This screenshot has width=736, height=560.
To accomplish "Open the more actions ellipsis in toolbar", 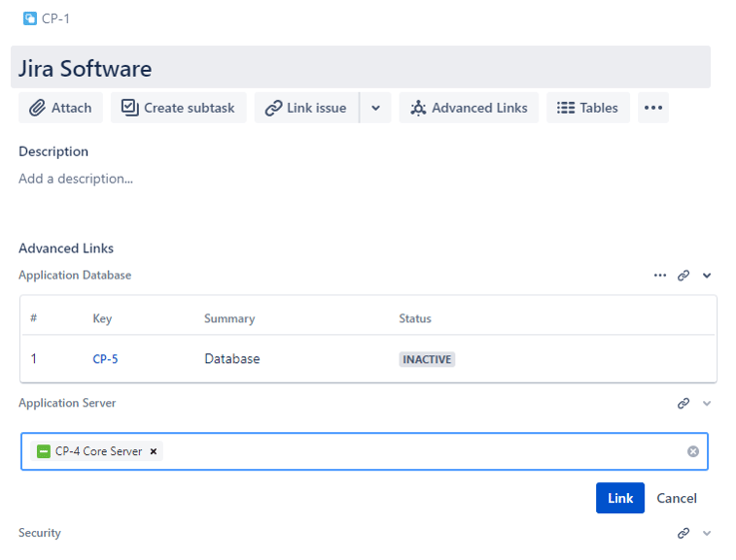I will 653,108.
